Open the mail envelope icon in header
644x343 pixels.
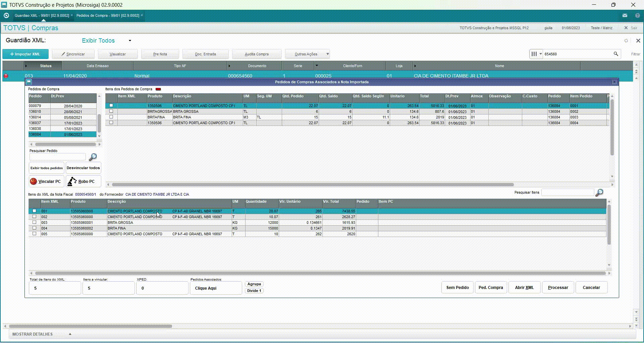click(x=625, y=15)
